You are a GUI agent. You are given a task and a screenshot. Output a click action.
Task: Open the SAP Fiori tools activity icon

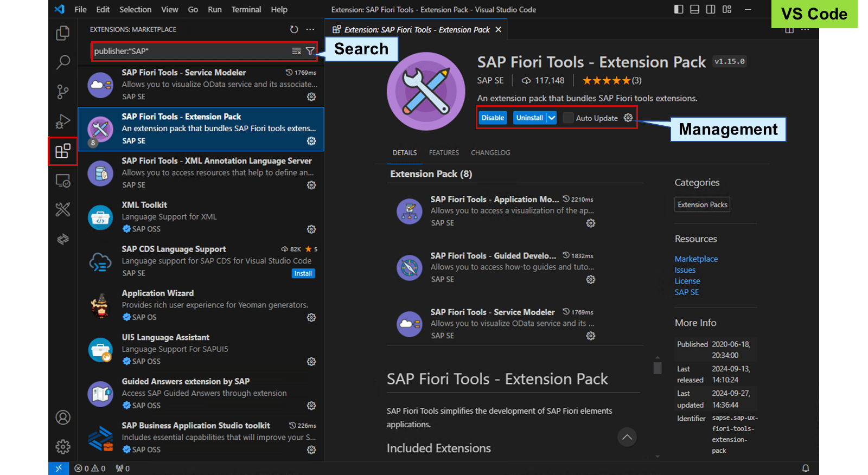[63, 209]
